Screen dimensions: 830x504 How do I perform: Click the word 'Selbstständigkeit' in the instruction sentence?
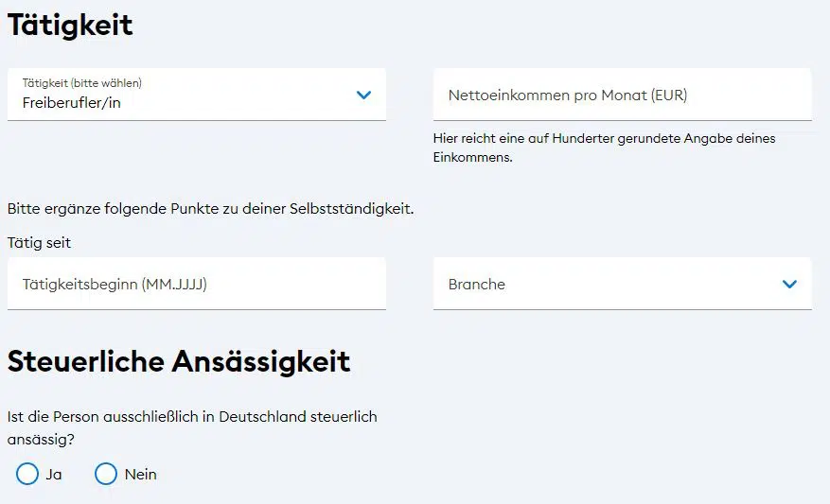coord(354,209)
